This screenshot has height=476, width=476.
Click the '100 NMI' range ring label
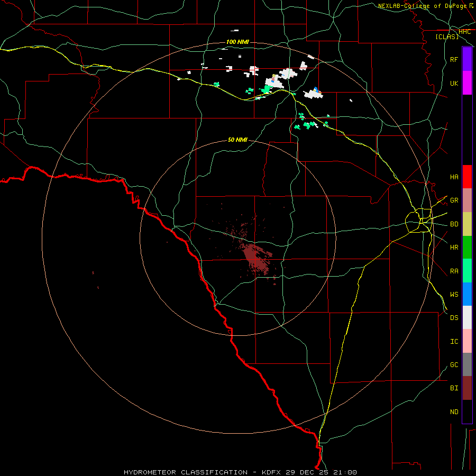(x=237, y=42)
